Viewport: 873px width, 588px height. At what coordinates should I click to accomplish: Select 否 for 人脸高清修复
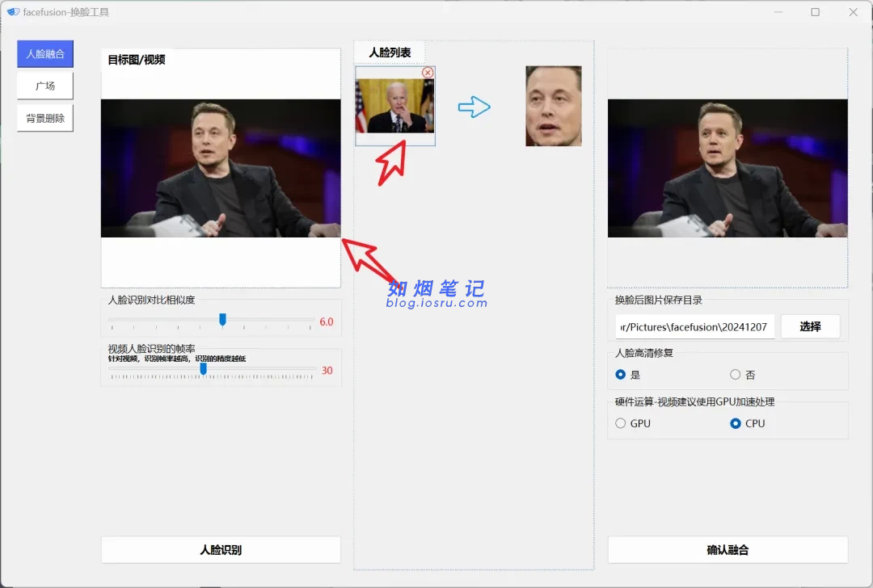click(735, 375)
